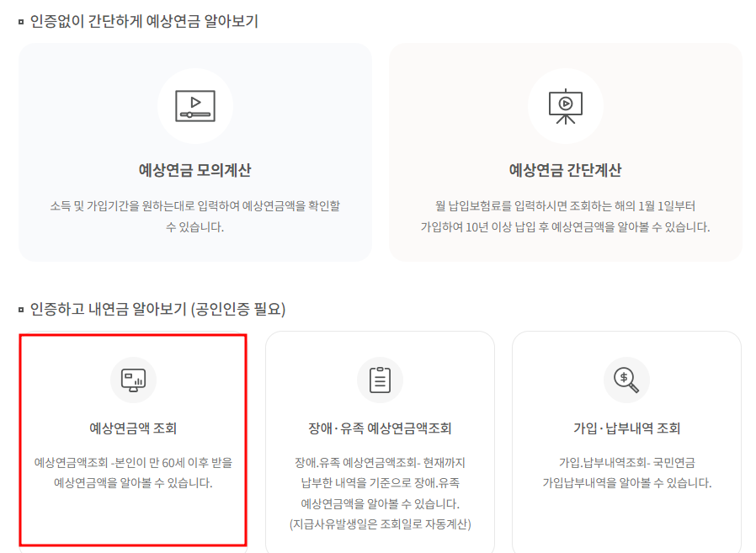This screenshot has width=756, height=553.
Task: Click the clipboard icon for 장애·유족 예상연금액조회
Action: [x=380, y=380]
